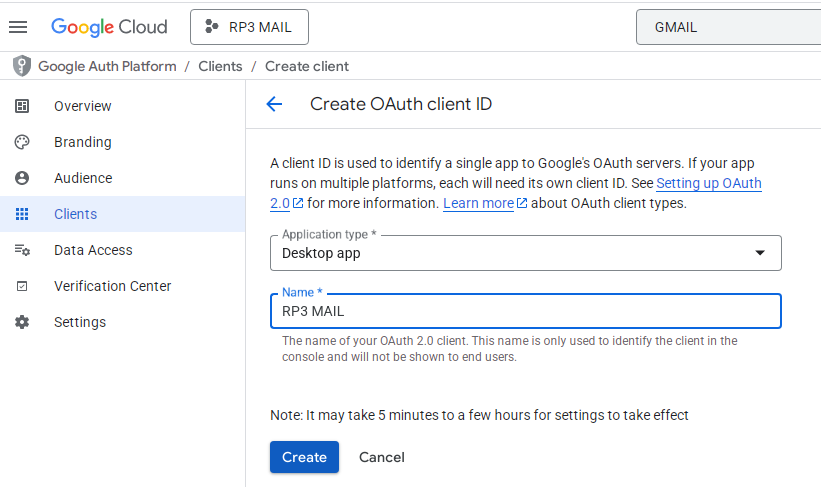This screenshot has width=821, height=487.
Task: Click the Cancel button
Action: coord(381,457)
